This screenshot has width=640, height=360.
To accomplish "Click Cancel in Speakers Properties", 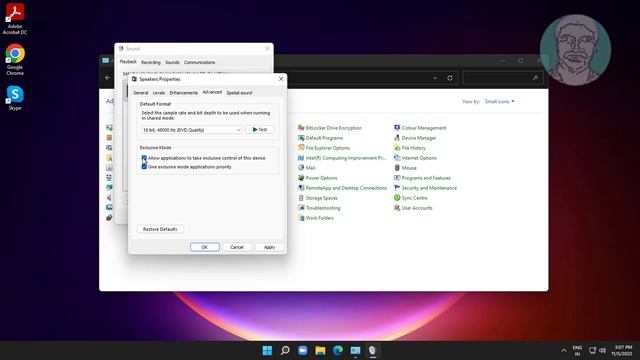I will 237,247.
